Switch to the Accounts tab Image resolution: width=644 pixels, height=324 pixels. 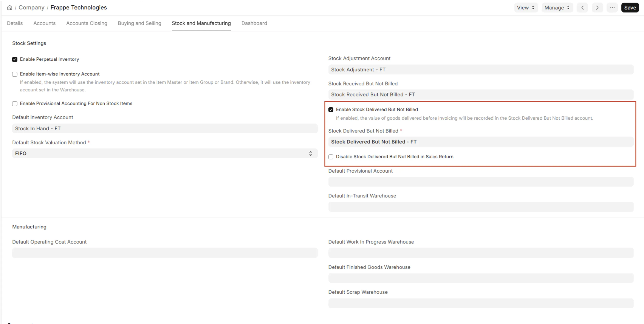pos(45,23)
